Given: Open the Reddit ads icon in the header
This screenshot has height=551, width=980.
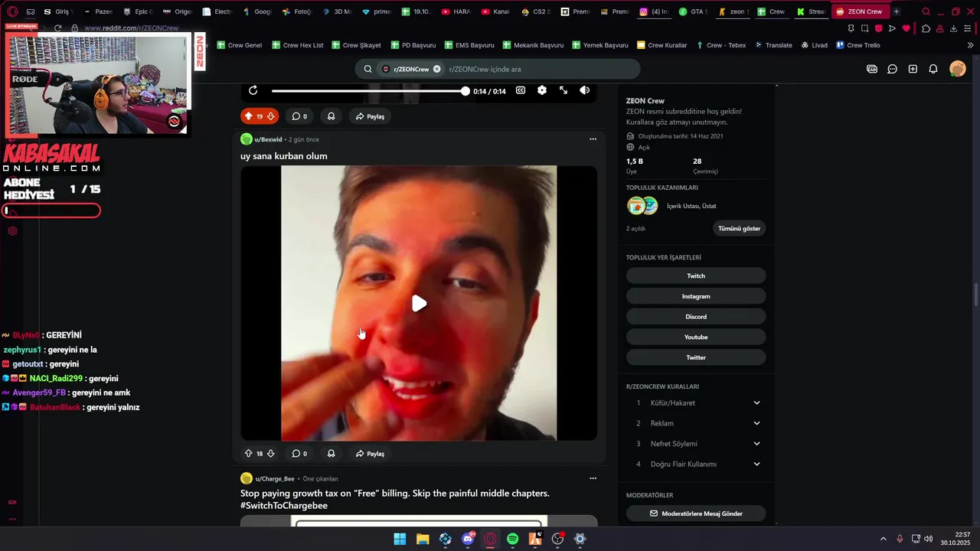Looking at the screenshot, I should pos(872,69).
